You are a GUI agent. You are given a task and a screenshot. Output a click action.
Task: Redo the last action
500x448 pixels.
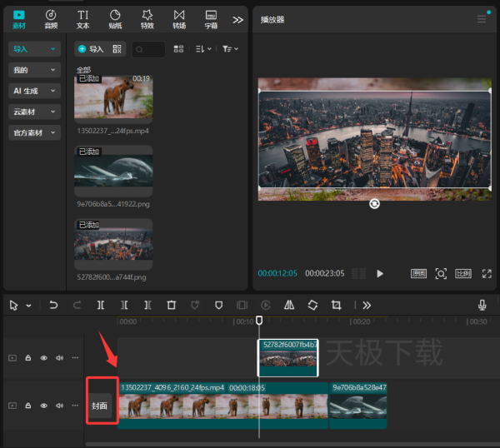[77, 306]
